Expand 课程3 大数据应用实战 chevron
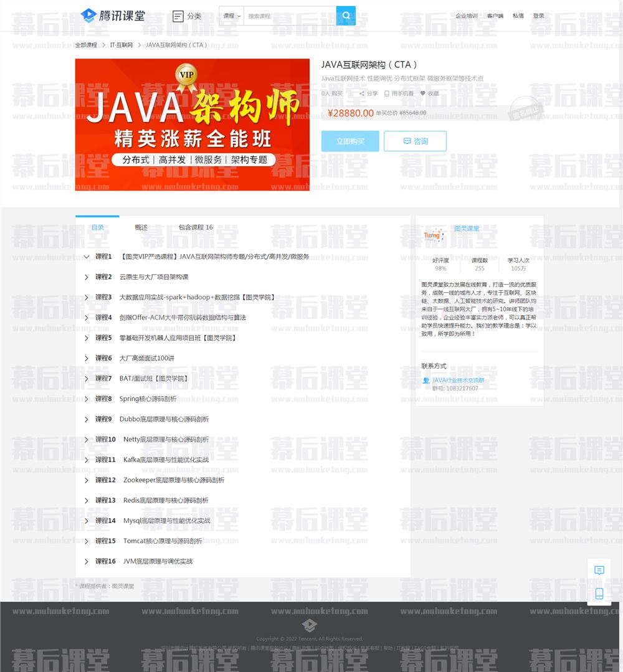This screenshot has height=672, width=623. click(x=87, y=298)
